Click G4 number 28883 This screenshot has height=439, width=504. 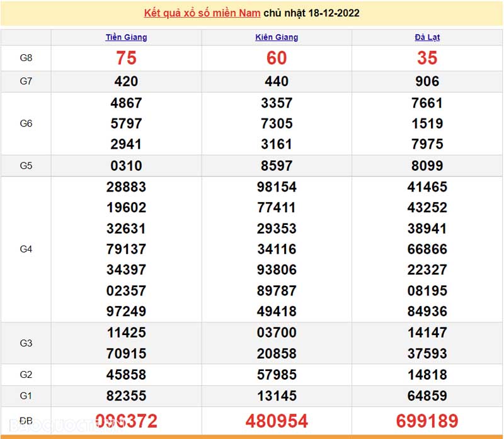(x=127, y=187)
